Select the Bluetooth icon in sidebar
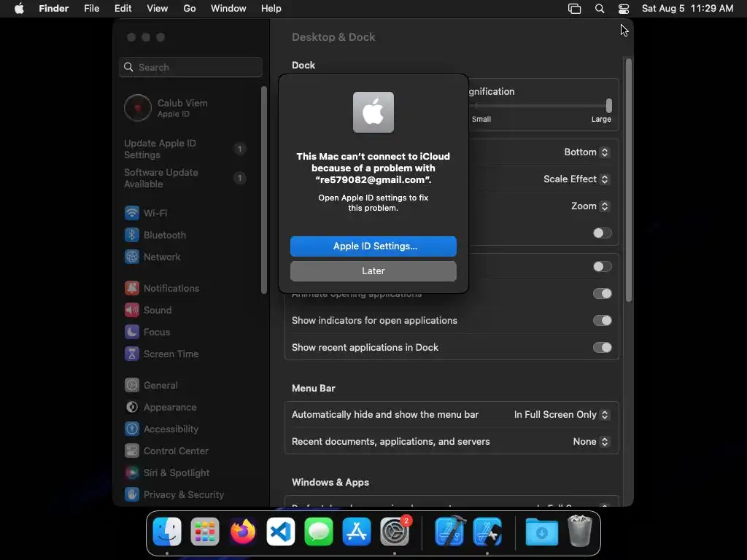747x560 pixels. [132, 235]
